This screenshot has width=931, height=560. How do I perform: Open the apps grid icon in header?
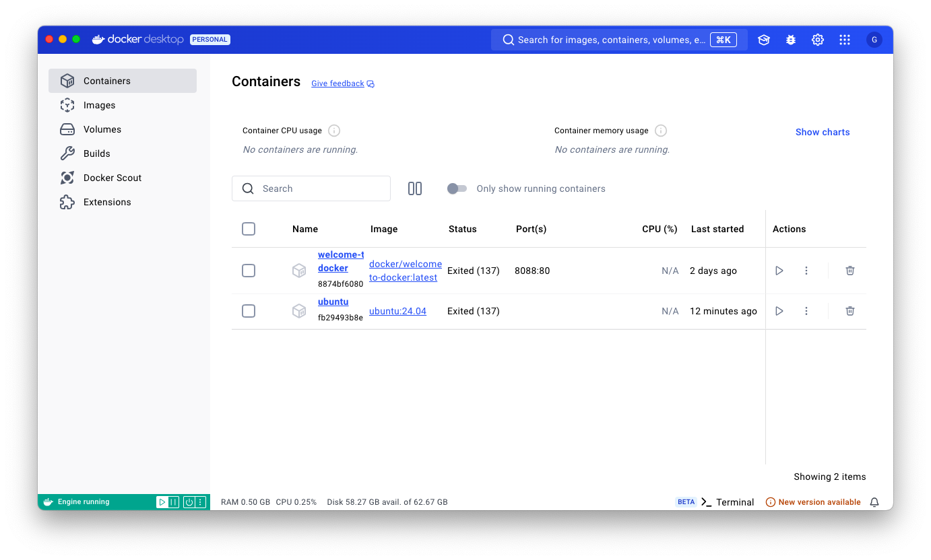[845, 40]
